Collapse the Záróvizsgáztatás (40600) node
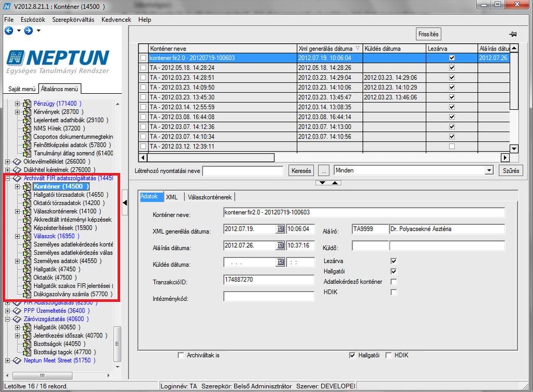533x392 pixels. [x=7, y=319]
